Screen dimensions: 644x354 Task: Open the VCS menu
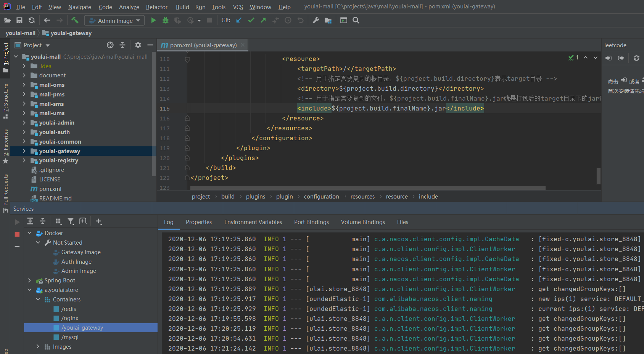click(238, 7)
